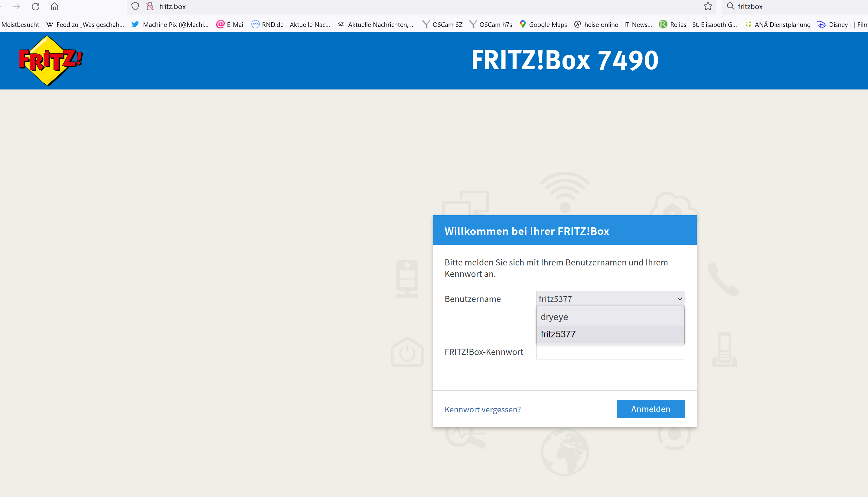
Task: Open the Disney+ bookmark
Action: click(842, 24)
